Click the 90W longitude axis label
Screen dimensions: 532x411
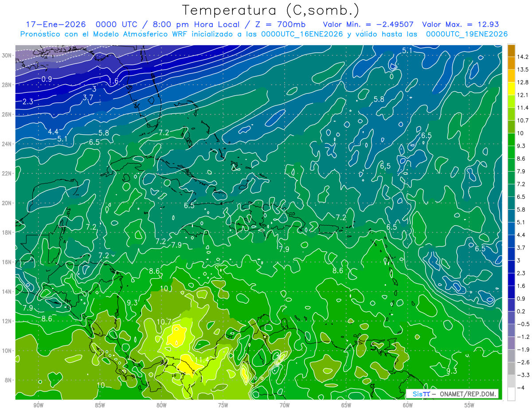coord(38,405)
